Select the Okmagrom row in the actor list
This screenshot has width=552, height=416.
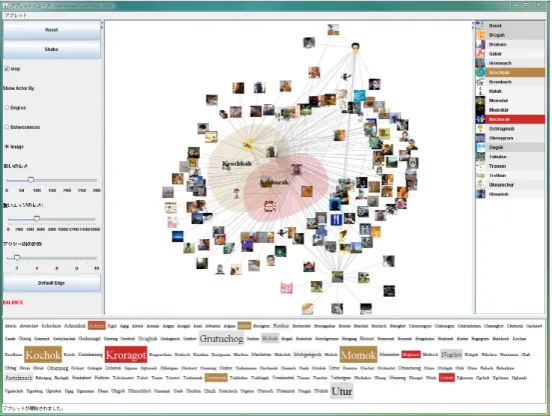click(x=510, y=138)
